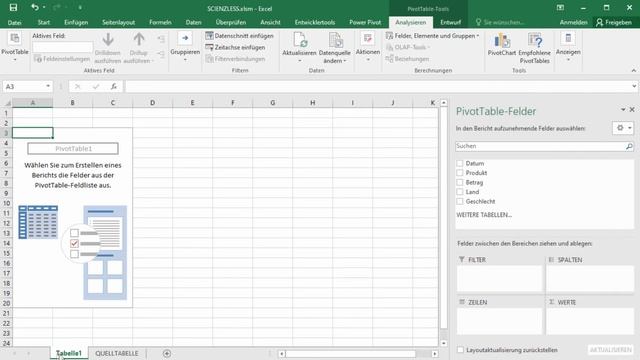Switch to the Power Pivot tab
The image size is (640, 360).
click(x=365, y=22)
